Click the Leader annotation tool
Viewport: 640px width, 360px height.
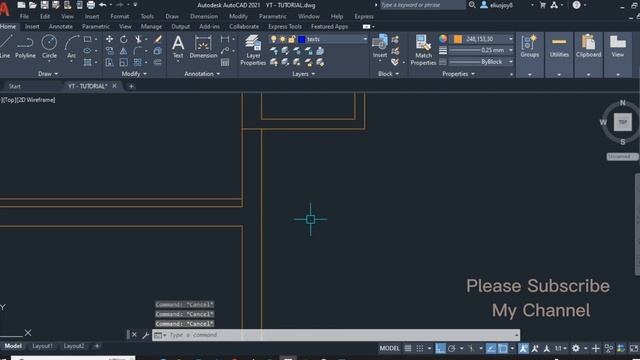(225, 51)
